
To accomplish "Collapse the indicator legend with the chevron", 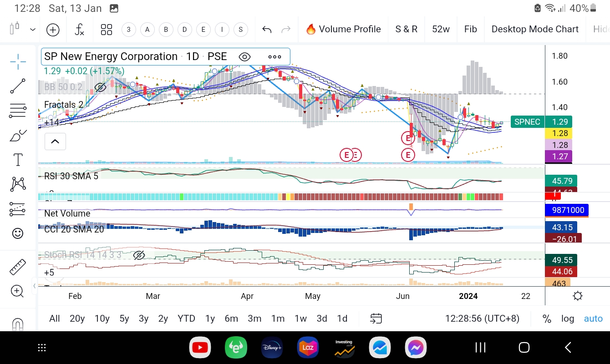I will pos(55,142).
